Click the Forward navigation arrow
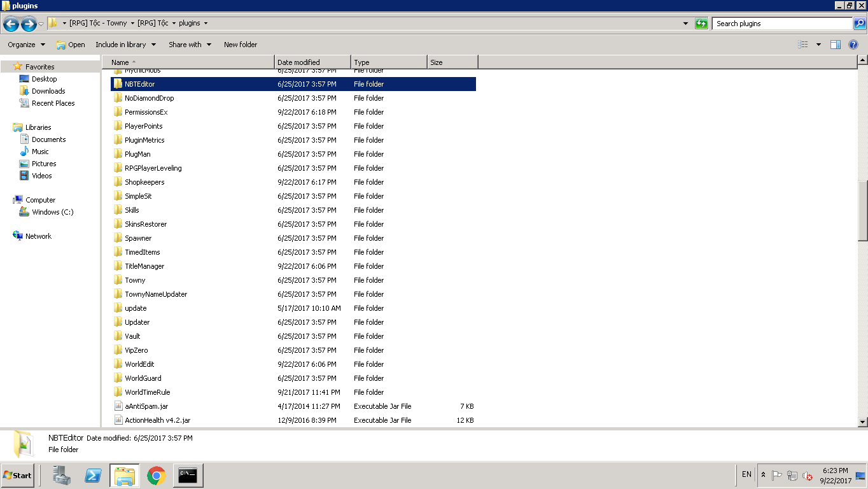Screen dimensions: 868x489 point(29,24)
